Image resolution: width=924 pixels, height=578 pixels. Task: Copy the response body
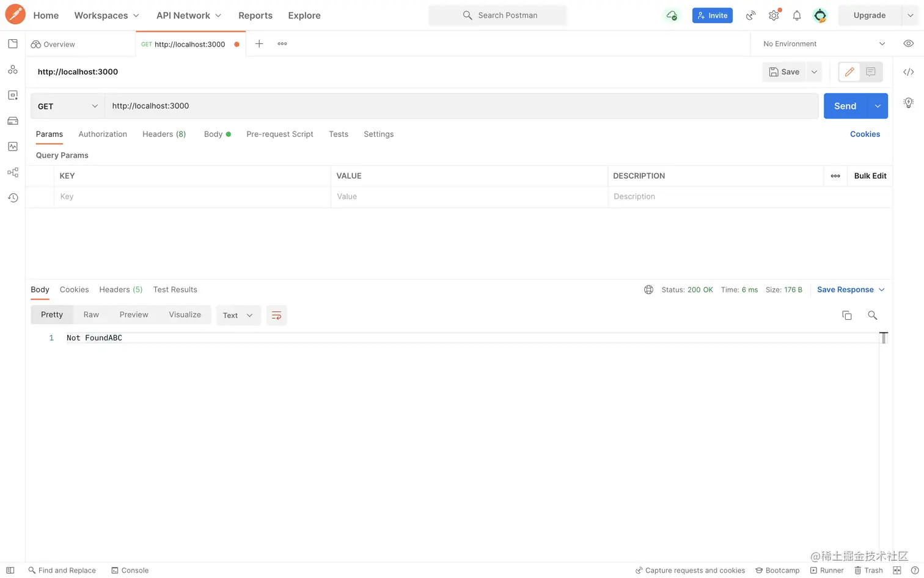pyautogui.click(x=847, y=315)
